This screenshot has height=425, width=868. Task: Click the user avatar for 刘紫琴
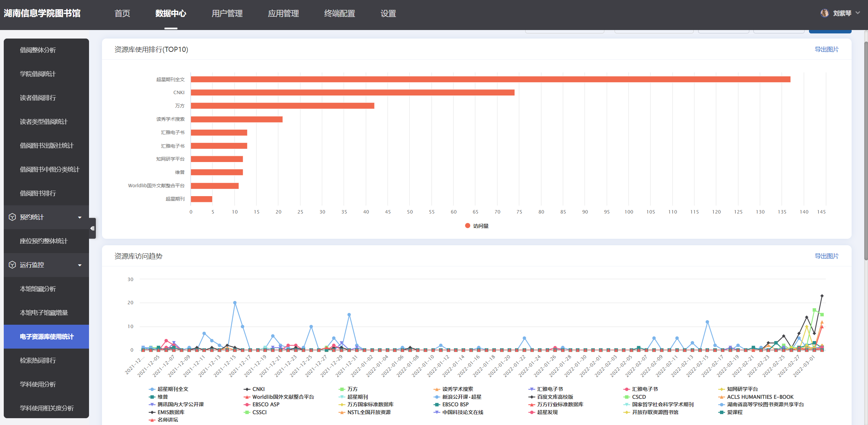pyautogui.click(x=824, y=13)
